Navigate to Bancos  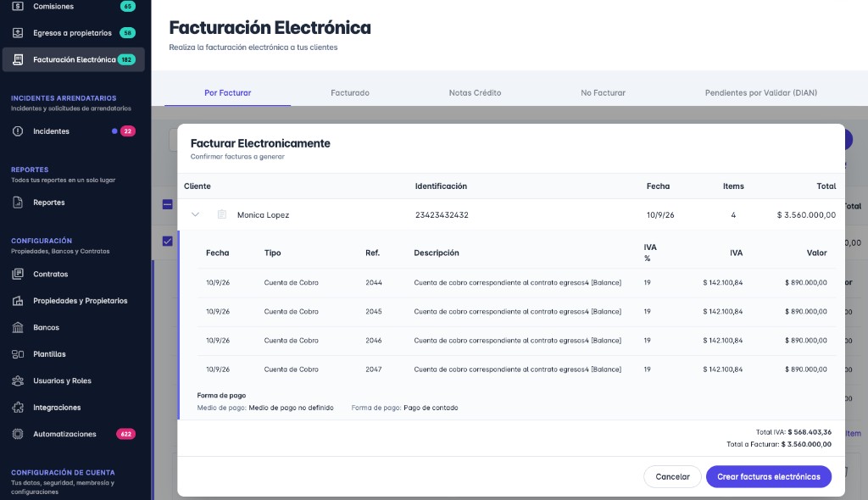(73, 327)
